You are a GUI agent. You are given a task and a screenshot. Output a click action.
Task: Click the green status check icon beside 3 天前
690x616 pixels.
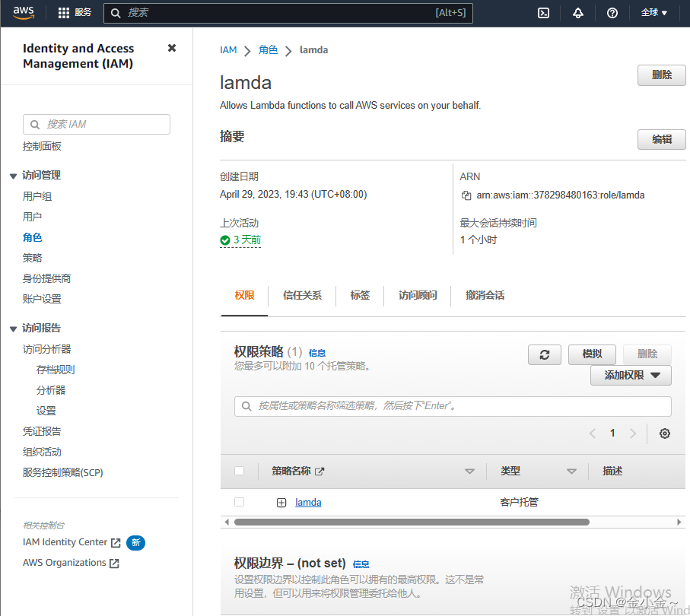225,240
